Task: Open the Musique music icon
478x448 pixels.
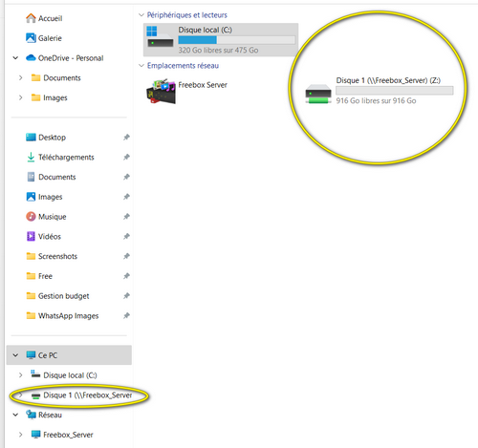Action: pos(31,217)
